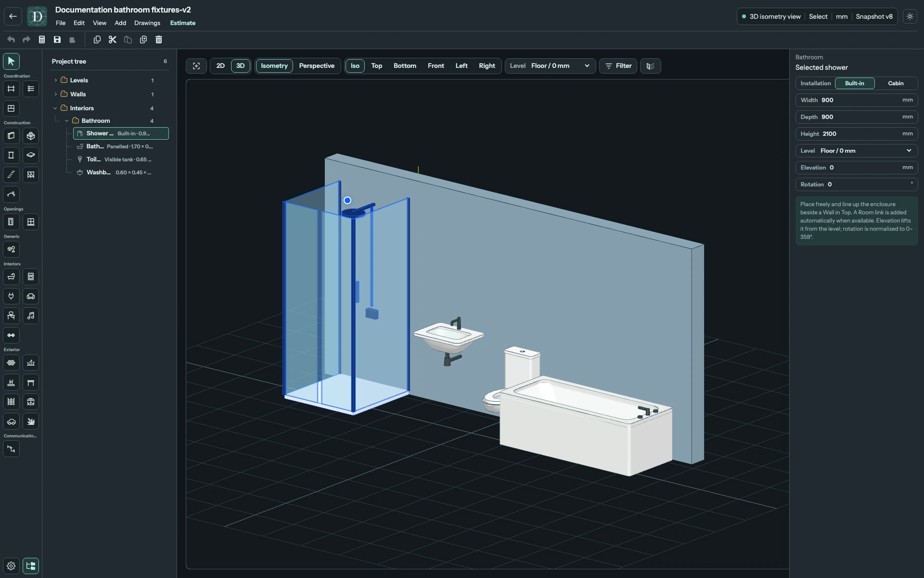This screenshot has height=578, width=924.
Task: Select the sofa furniture tool
Action: tap(31, 296)
